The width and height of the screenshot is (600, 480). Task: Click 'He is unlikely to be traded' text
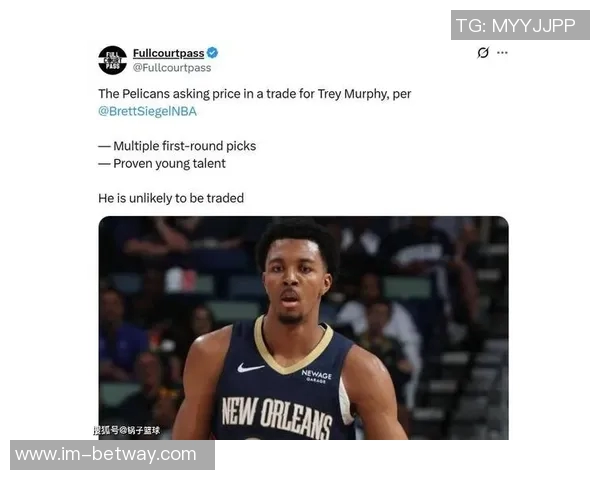(x=171, y=198)
